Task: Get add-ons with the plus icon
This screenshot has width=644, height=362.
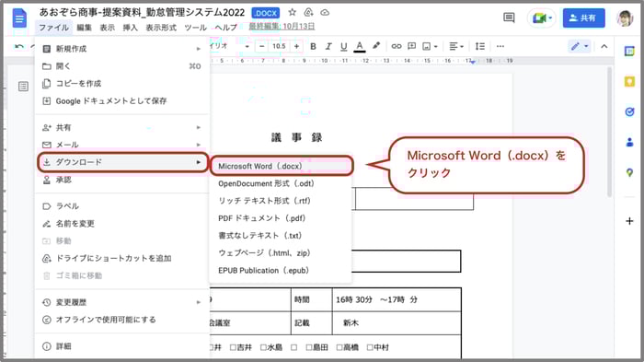Action: coord(629,221)
